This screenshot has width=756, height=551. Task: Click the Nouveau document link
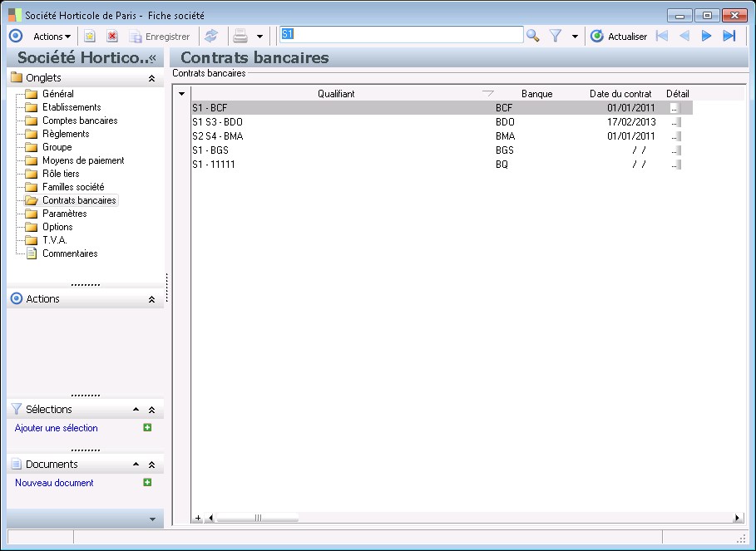pyautogui.click(x=54, y=483)
